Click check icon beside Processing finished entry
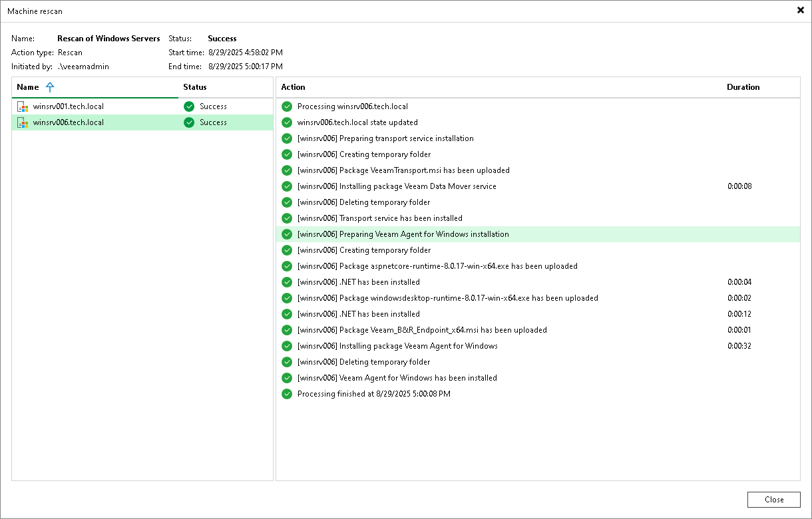The width and height of the screenshot is (812, 519). coord(287,394)
